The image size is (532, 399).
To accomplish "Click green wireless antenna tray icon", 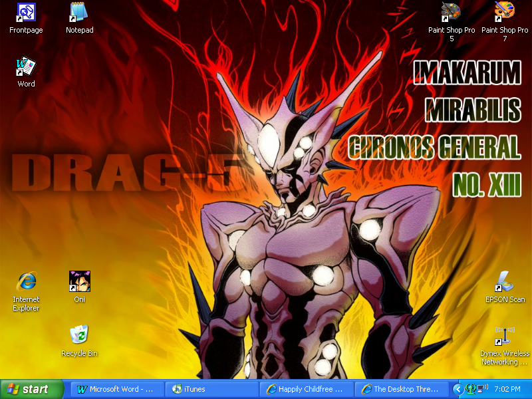I will click(471, 389).
